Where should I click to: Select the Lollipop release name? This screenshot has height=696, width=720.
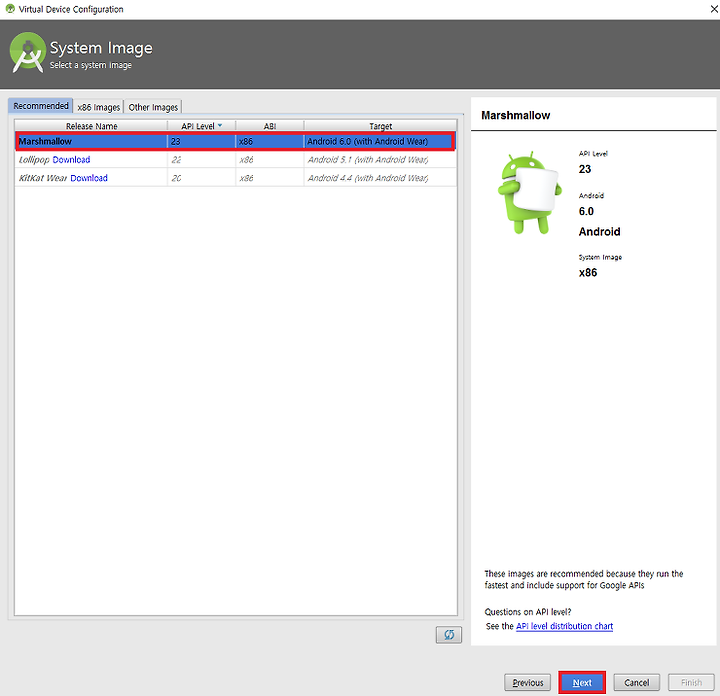click(34, 160)
